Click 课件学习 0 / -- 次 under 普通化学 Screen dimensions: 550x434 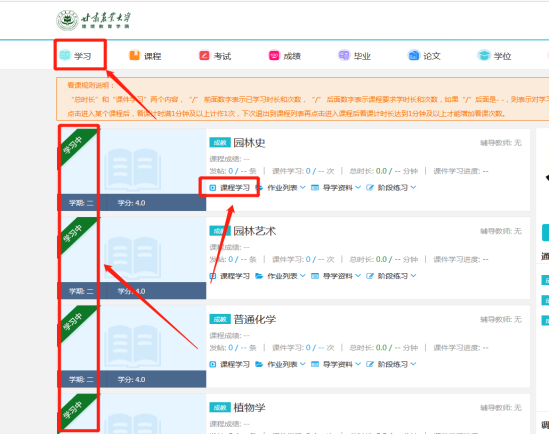[x=303, y=348]
